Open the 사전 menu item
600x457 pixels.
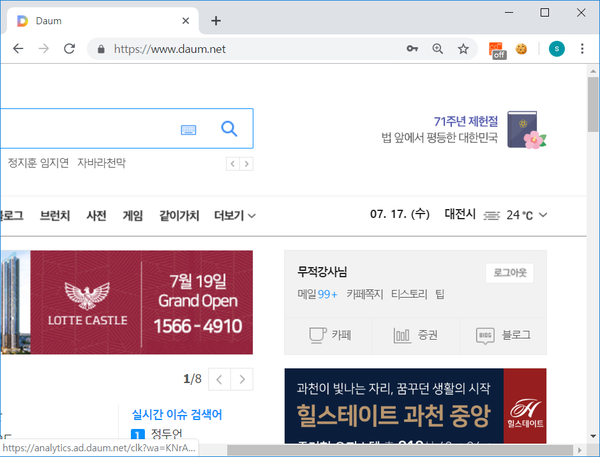tap(96, 216)
